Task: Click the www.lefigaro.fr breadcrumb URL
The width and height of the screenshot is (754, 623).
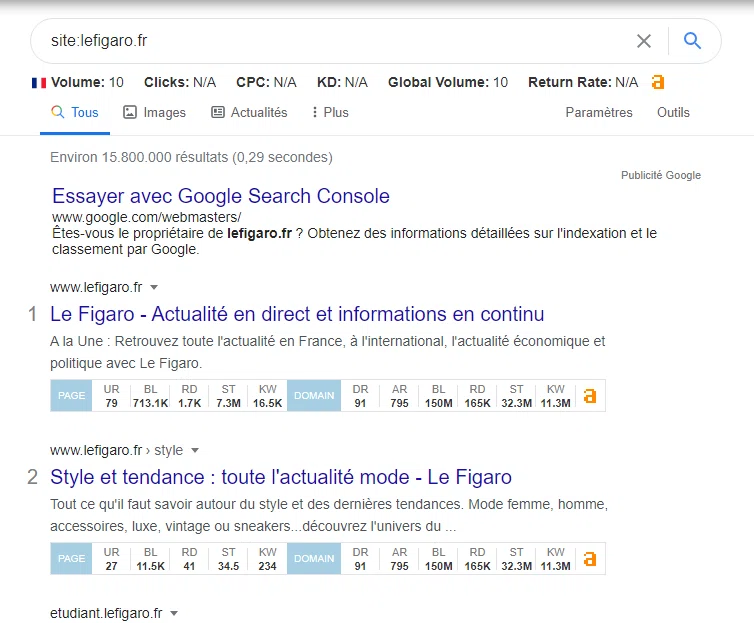Action: click(x=96, y=287)
